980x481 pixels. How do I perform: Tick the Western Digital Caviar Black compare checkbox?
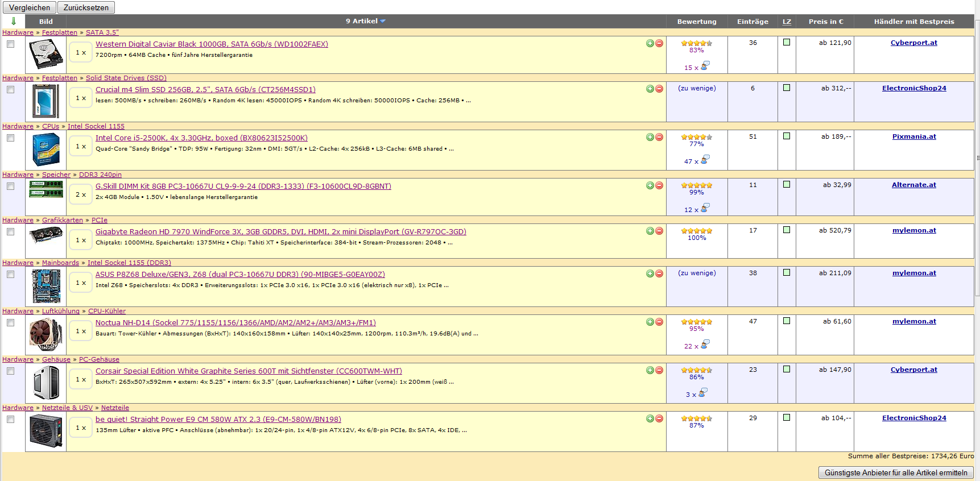click(10, 44)
